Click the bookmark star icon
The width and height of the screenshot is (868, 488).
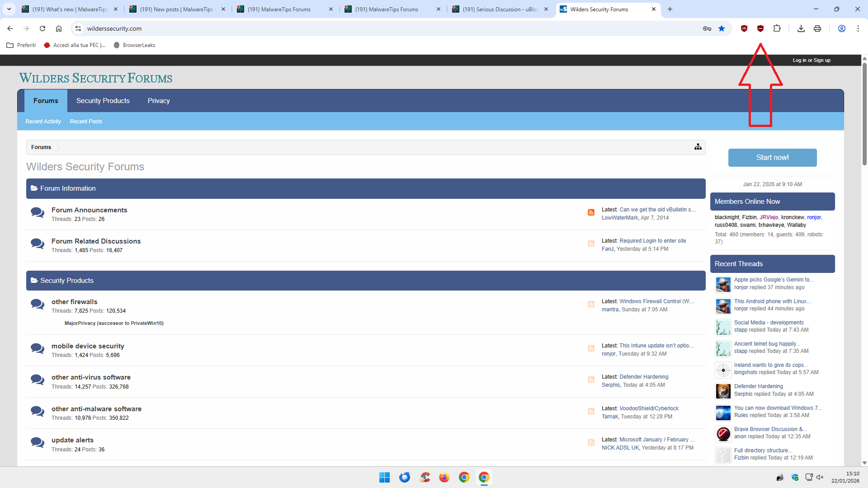(722, 28)
